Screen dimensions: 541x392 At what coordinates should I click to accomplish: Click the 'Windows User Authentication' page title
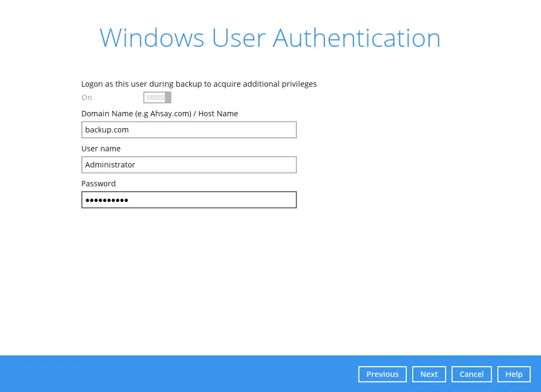[270, 37]
